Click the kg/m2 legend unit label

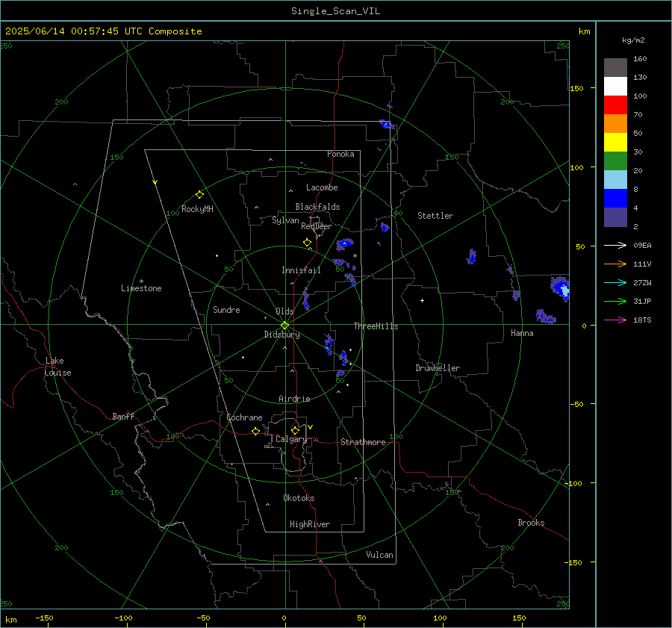click(x=633, y=40)
